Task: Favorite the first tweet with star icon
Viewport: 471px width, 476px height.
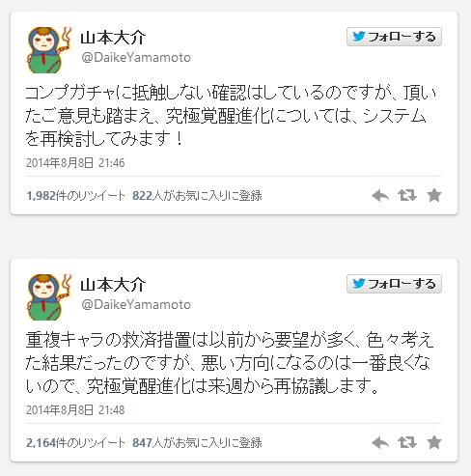Action: [x=434, y=195]
